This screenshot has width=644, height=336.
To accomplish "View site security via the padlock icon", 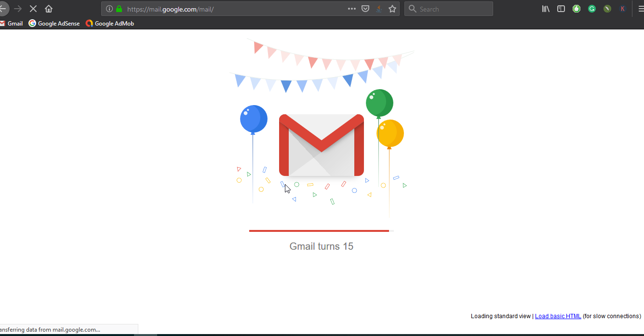I will click(x=119, y=9).
